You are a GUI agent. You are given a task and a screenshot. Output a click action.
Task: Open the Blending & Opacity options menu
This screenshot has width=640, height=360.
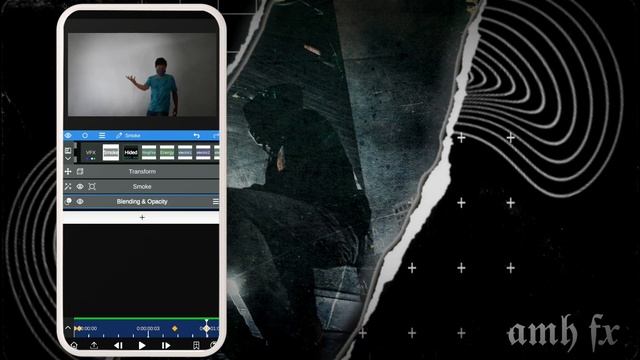click(x=216, y=201)
